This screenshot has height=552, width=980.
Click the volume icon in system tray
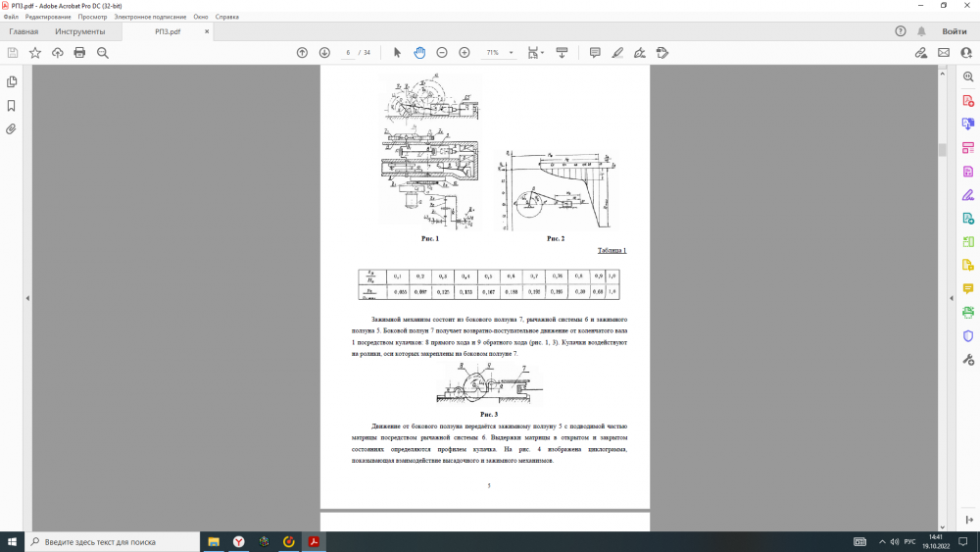click(895, 542)
